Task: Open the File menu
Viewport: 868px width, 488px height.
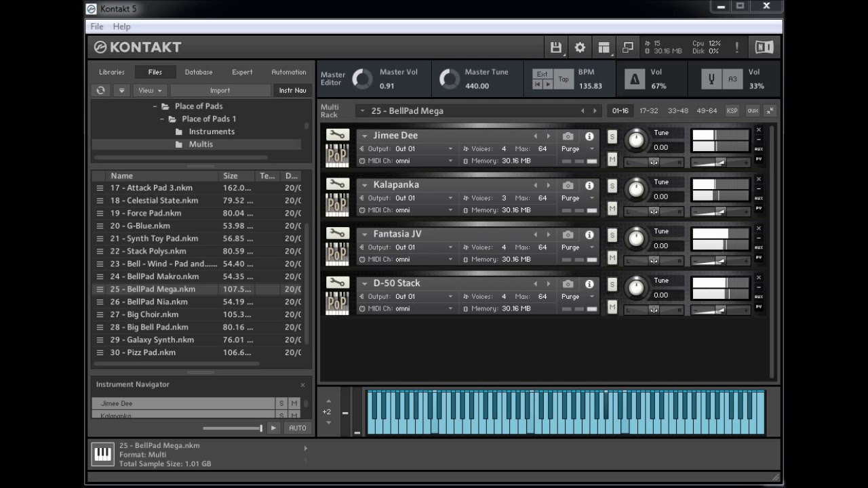Action: [x=97, y=26]
